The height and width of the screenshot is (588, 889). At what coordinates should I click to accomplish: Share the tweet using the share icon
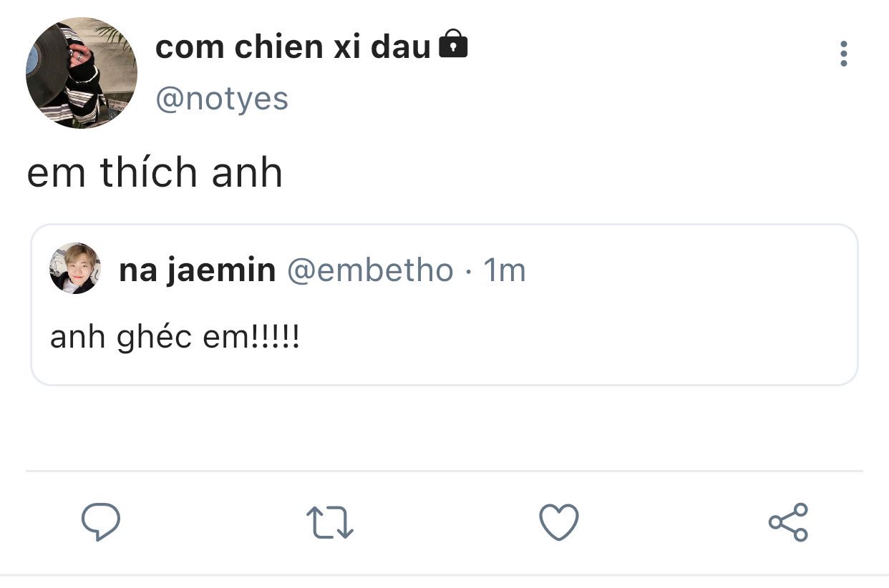(788, 522)
